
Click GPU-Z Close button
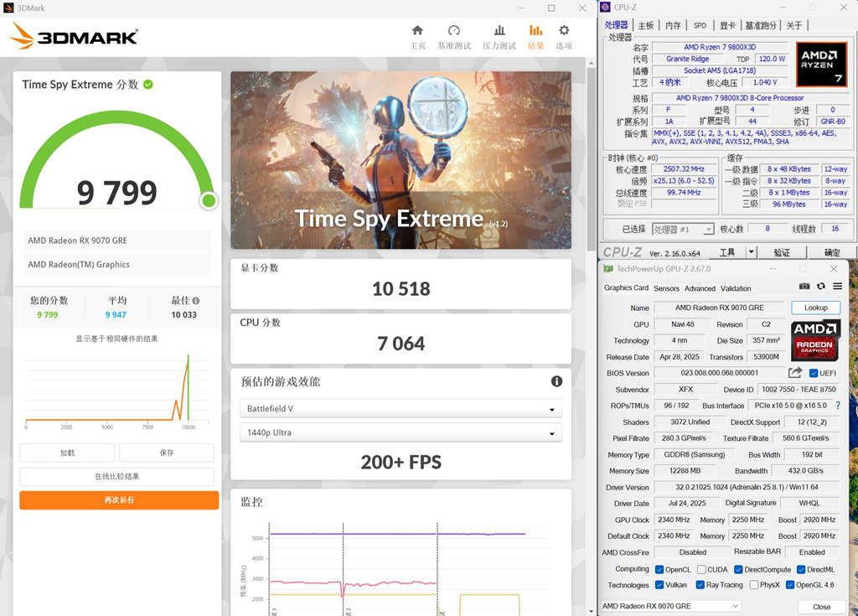pyautogui.click(x=821, y=607)
